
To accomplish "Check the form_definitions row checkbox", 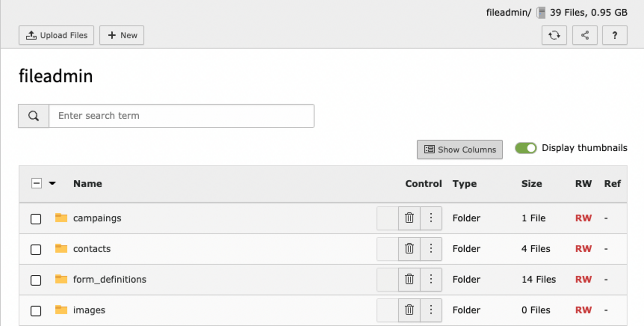I will [x=36, y=279].
